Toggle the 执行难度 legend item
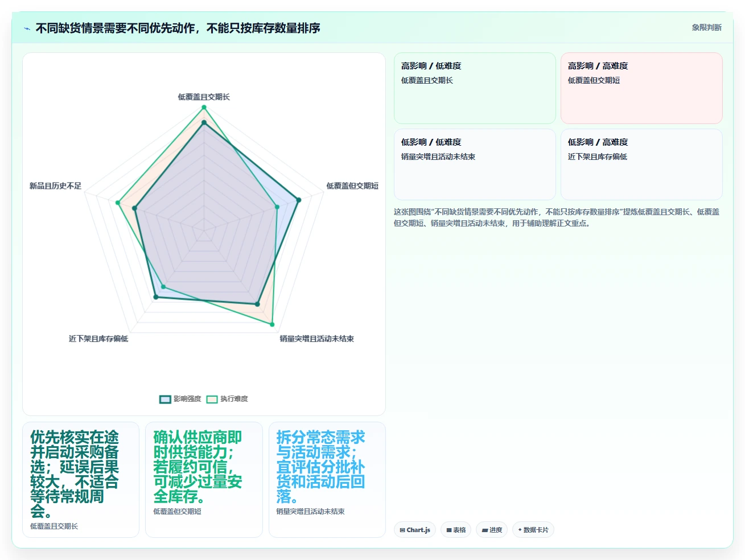The width and height of the screenshot is (745, 560). coord(227,399)
